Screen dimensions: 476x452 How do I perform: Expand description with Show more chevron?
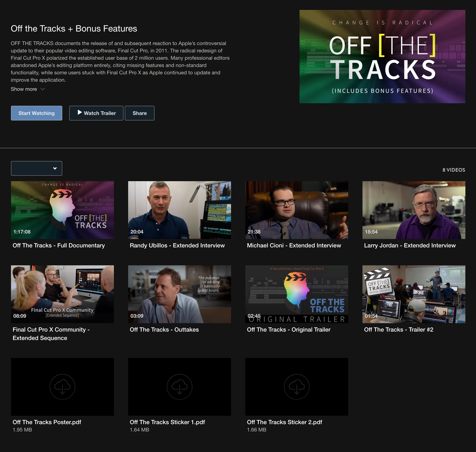pyautogui.click(x=43, y=89)
